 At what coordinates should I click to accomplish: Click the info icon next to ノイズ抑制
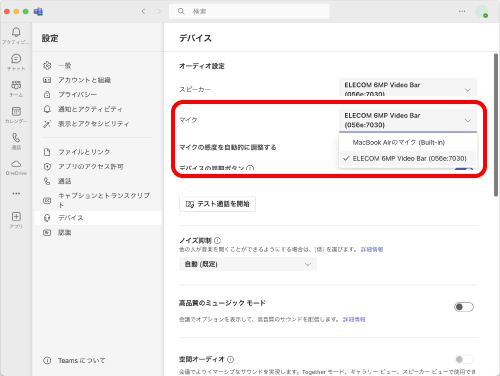pyautogui.click(x=217, y=240)
